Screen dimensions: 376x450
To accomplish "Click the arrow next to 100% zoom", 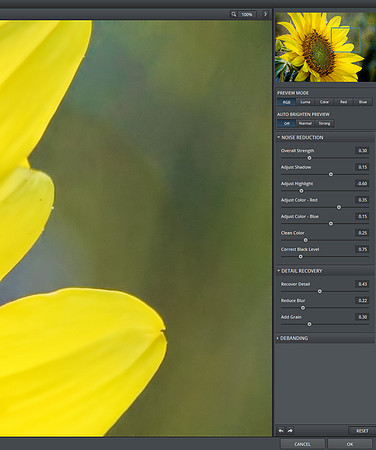I will coord(265,14).
